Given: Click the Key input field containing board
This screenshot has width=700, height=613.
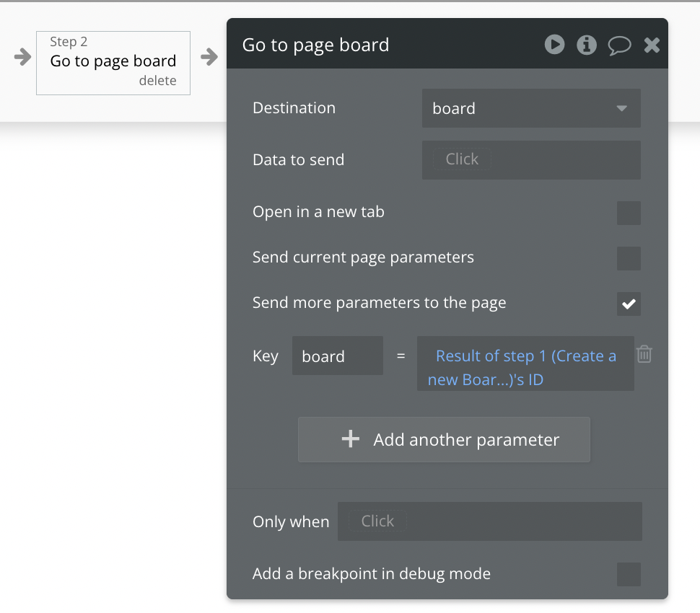Looking at the screenshot, I should (x=337, y=356).
